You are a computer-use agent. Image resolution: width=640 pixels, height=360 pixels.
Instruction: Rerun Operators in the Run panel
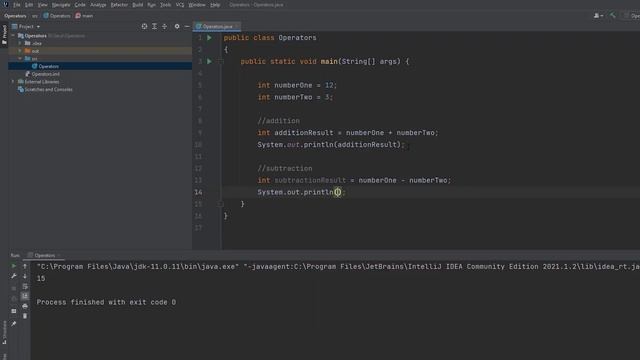point(13,266)
